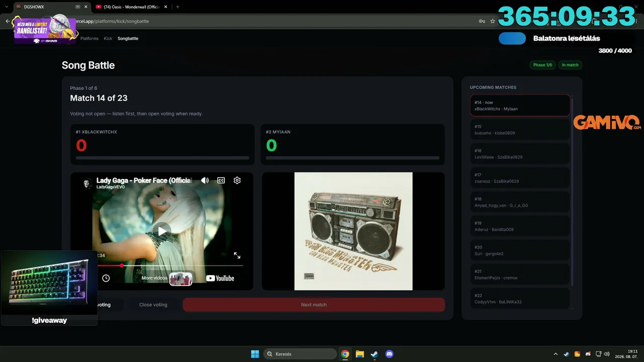Click the orange tray app icon

tap(577, 354)
